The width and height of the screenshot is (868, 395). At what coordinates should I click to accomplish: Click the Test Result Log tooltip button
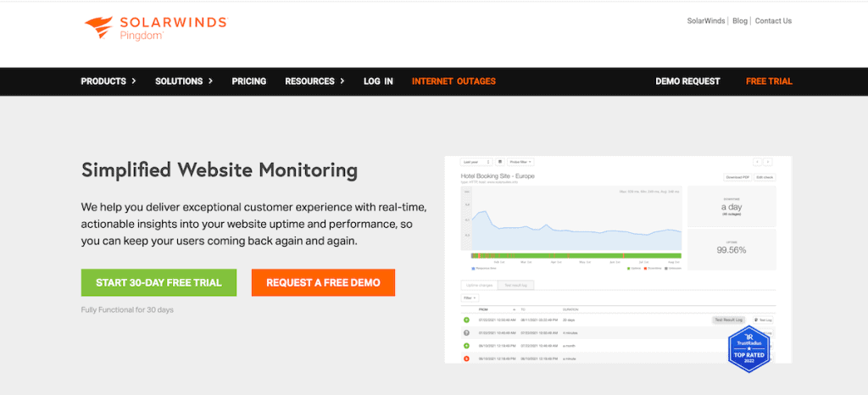729,320
